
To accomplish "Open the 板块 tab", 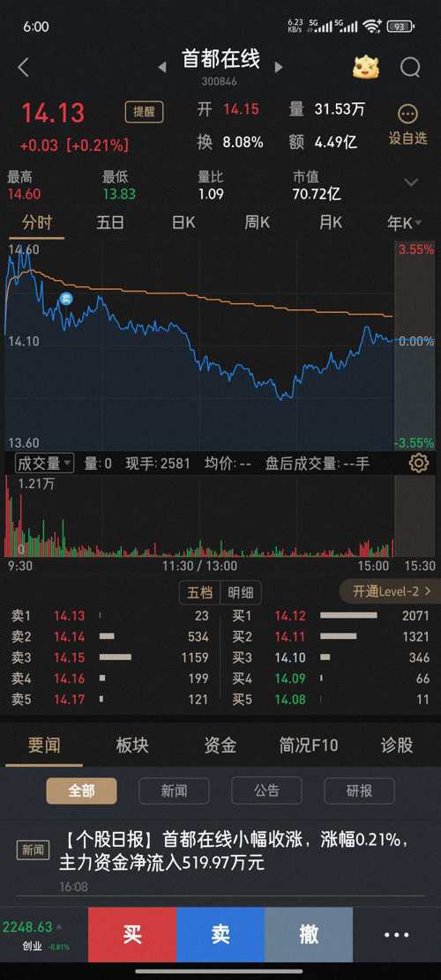I will pos(132,745).
